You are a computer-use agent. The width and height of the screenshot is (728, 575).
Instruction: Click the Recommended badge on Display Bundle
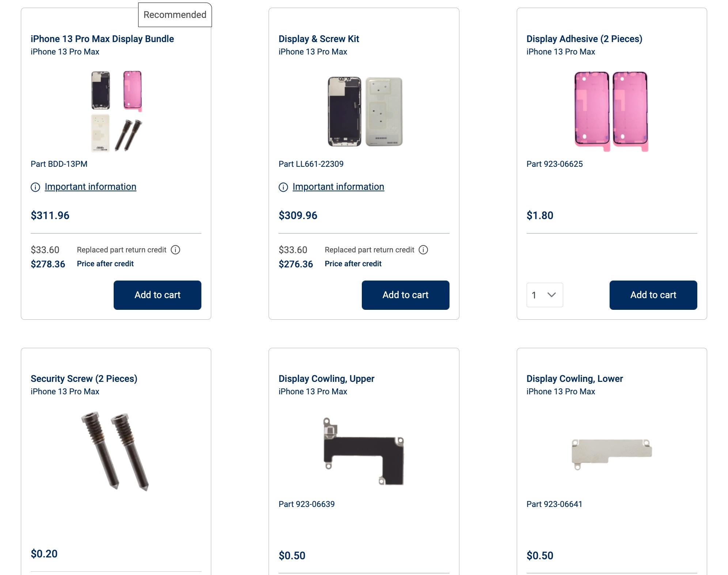point(175,15)
